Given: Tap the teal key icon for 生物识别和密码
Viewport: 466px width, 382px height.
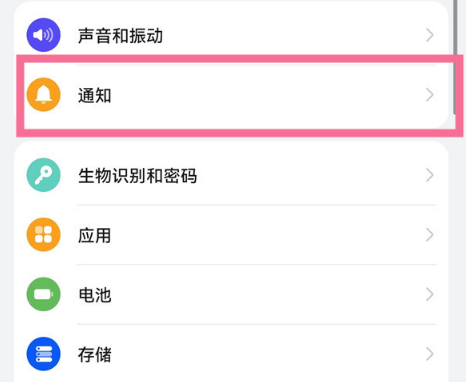Looking at the screenshot, I should tap(43, 175).
